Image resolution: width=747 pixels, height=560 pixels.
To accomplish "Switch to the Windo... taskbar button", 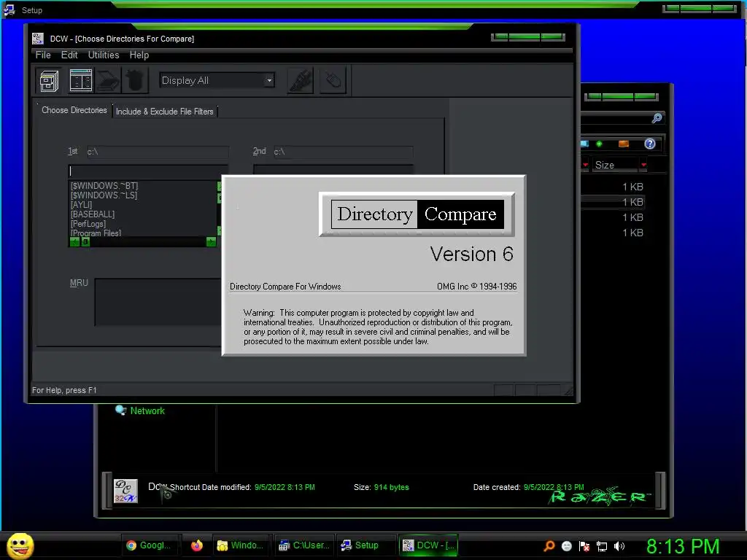I will [241, 545].
